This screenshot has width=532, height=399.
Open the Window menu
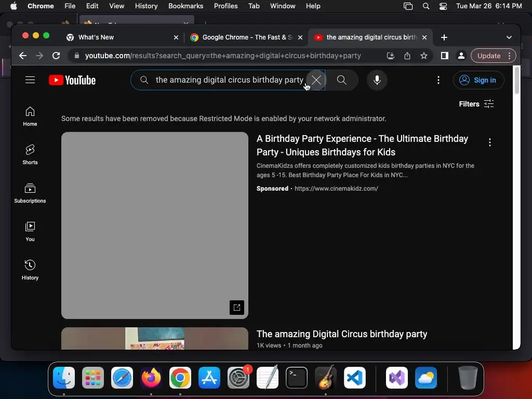click(283, 6)
